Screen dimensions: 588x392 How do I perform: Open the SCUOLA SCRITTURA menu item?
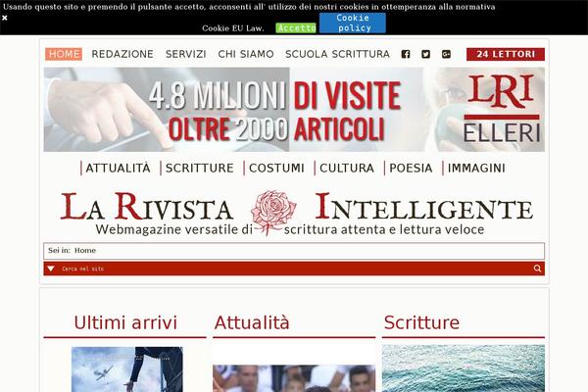(337, 54)
